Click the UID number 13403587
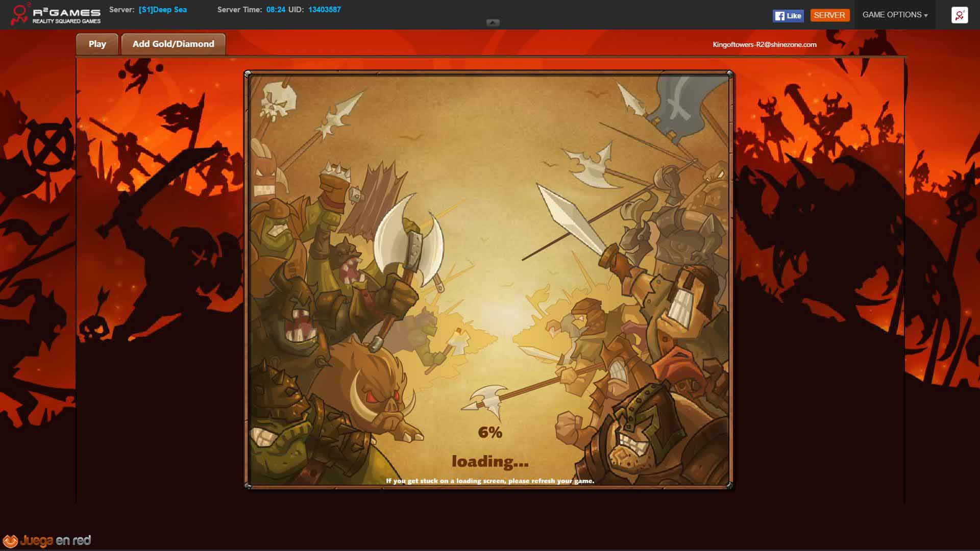Viewport: 980px width, 551px height. (x=324, y=10)
